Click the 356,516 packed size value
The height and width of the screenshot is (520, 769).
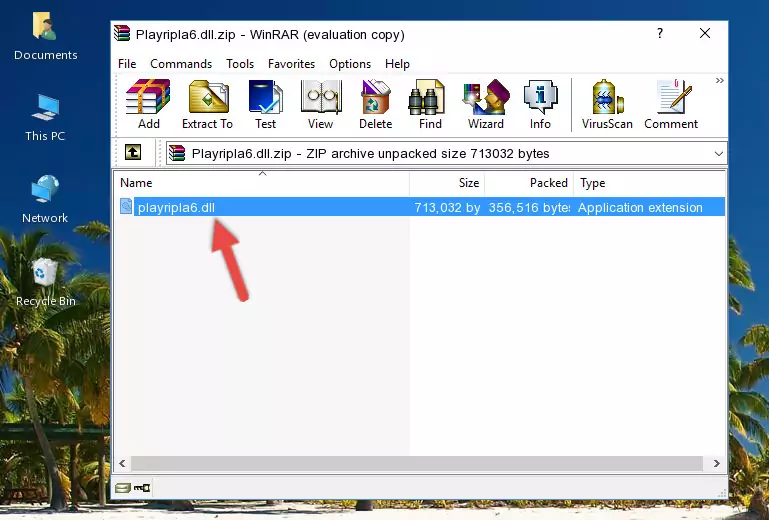pos(529,208)
